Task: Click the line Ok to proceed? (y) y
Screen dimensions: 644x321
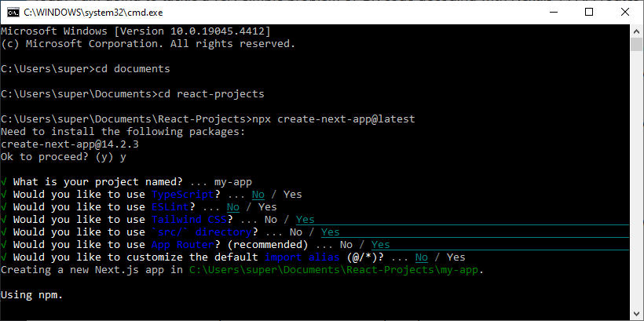Action: (x=64, y=157)
